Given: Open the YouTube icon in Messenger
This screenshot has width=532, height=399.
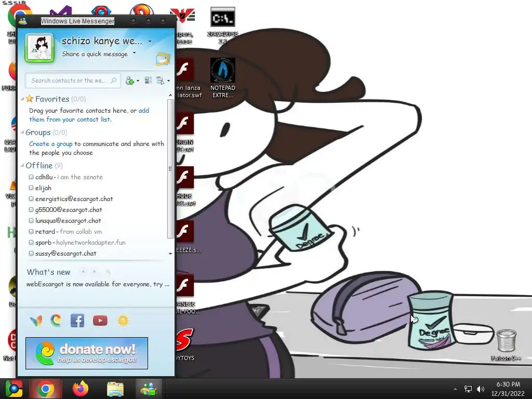Looking at the screenshot, I should point(100,321).
